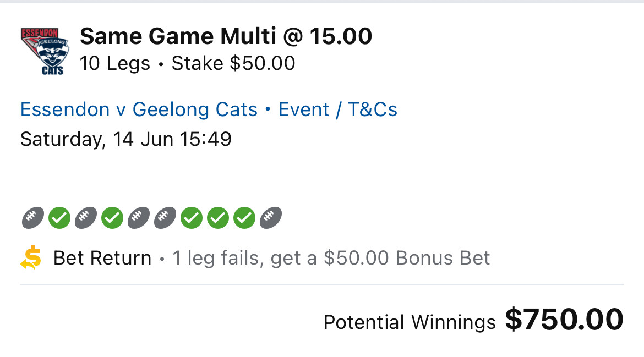Tap the eighth leg's green checkmark icon
Image resolution: width=644 pixels, height=357 pixels.
[218, 217]
